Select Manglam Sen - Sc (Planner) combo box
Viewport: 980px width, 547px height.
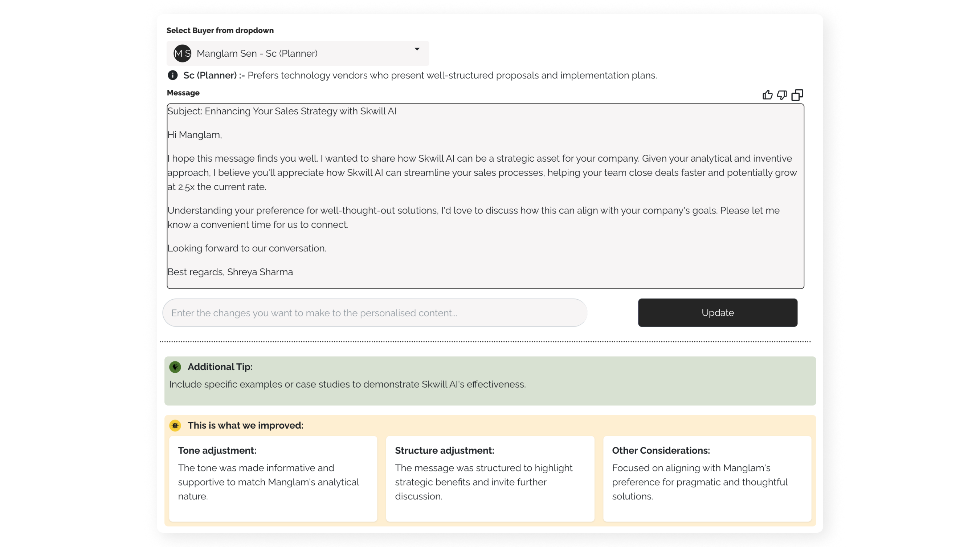[x=298, y=53]
